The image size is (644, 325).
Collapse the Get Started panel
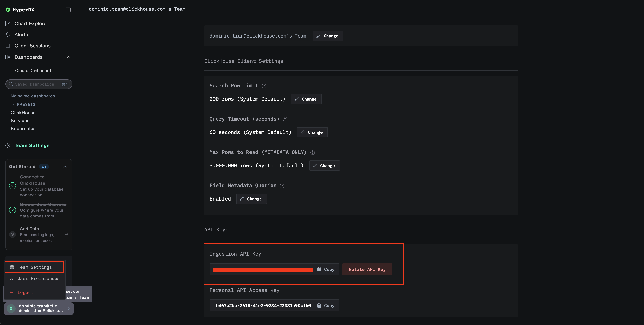tap(65, 166)
